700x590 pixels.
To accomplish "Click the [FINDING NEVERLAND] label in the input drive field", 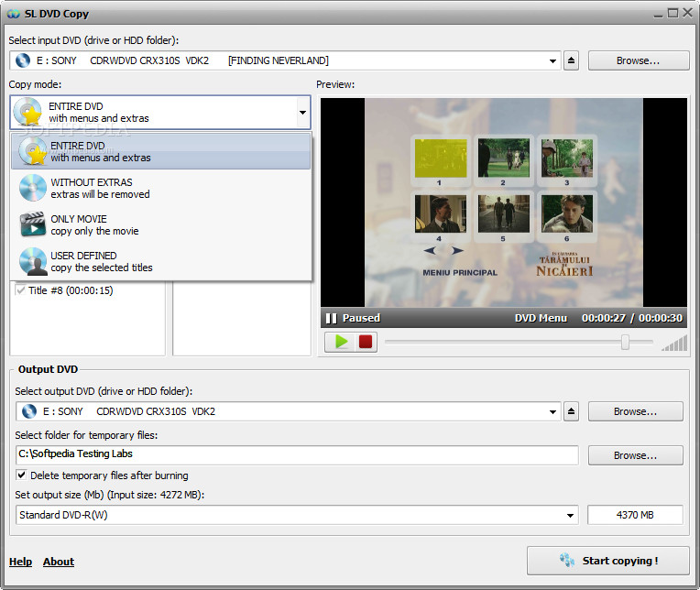I will click(x=279, y=60).
